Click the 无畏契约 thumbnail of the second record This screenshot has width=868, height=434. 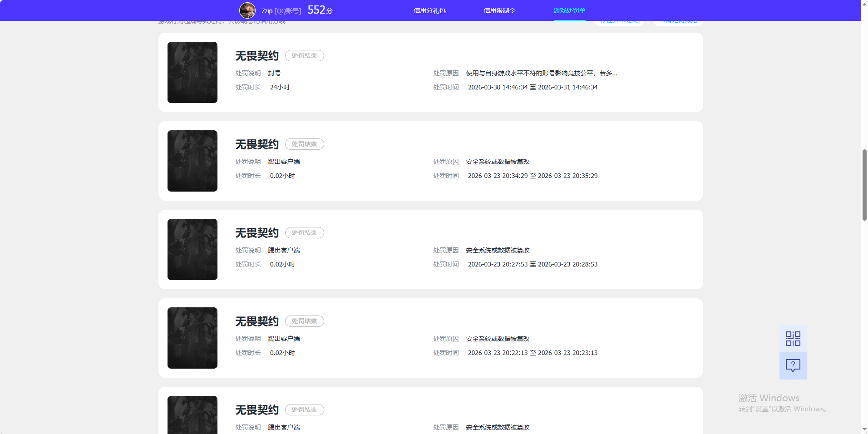[x=192, y=161]
